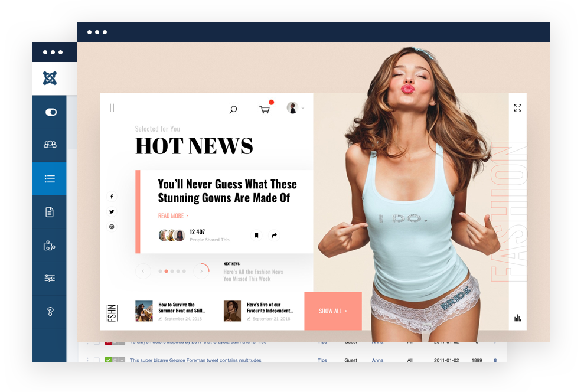This screenshot has height=392, width=584.
Task: Select the fifth carousel dot
Action: click(184, 272)
